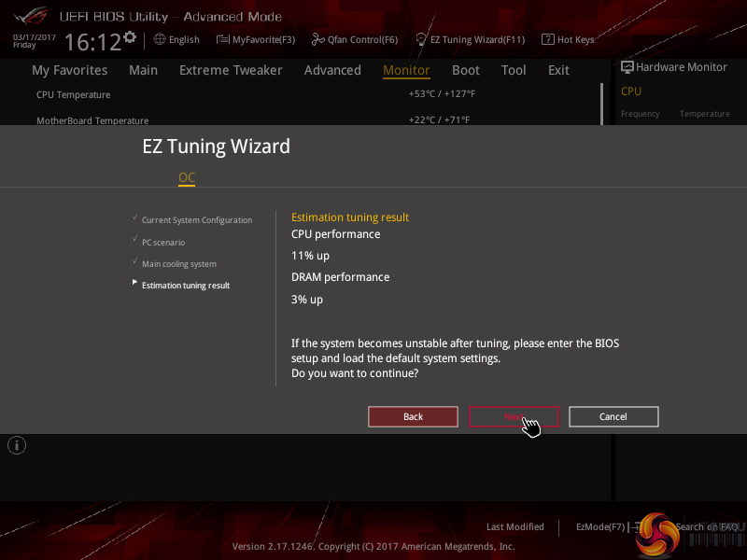747x560 pixels.
Task: Click the '11% up' CPU result
Action: tap(310, 256)
